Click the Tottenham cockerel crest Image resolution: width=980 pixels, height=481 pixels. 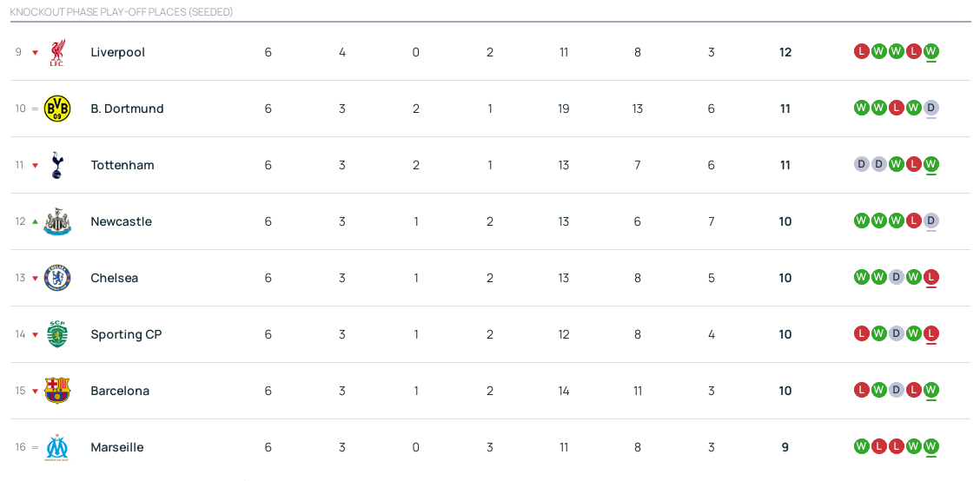[57, 165]
